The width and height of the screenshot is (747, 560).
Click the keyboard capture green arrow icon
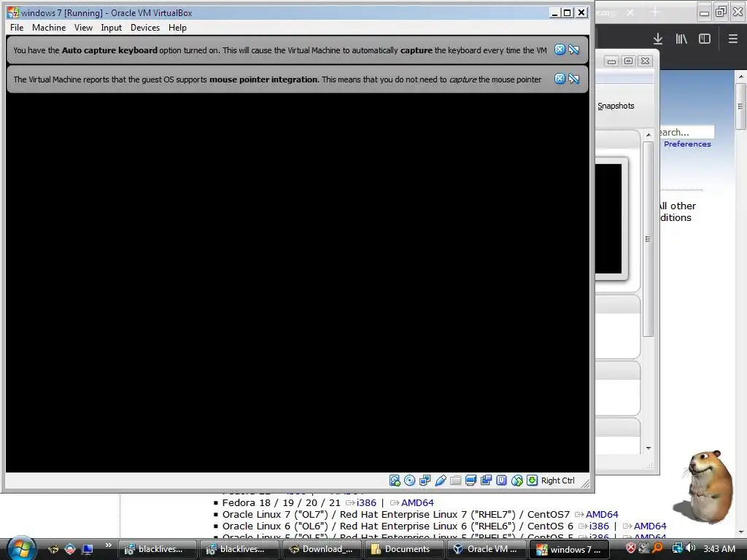[x=532, y=481]
